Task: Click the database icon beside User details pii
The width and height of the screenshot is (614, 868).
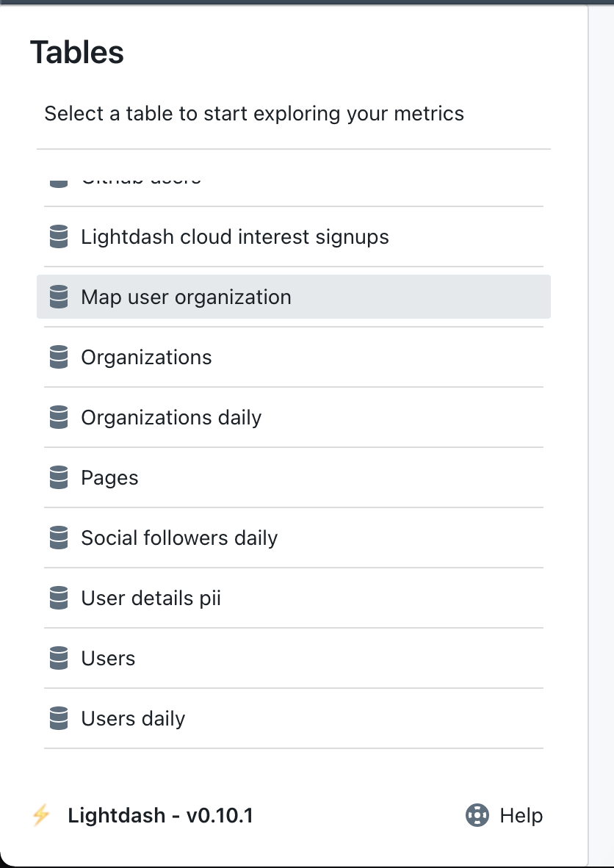Action: click(x=58, y=598)
